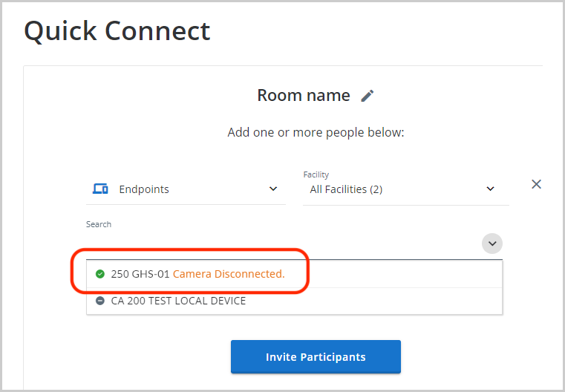565x392 pixels.
Task: Click the Facility dropdown chevron arrow
Action: (490, 189)
